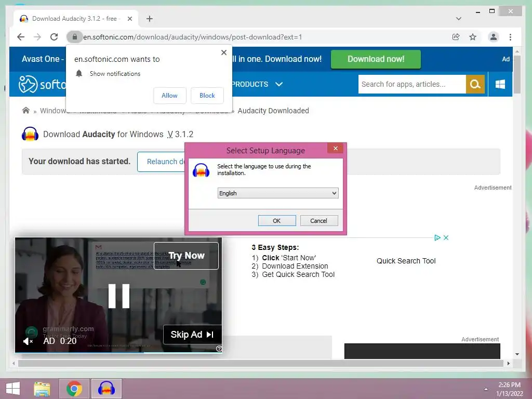
Task: Click the grammarly.com ad label
Action: coord(68,329)
